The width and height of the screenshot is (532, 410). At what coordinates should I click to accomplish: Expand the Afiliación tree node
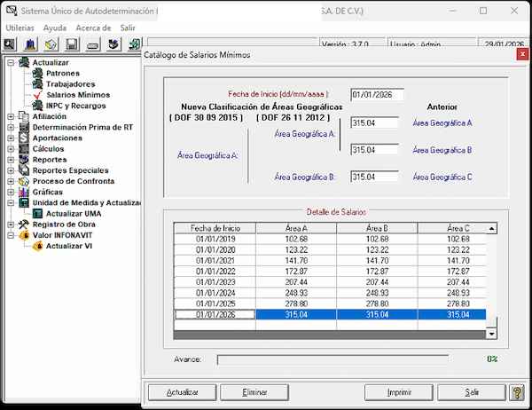(x=11, y=116)
